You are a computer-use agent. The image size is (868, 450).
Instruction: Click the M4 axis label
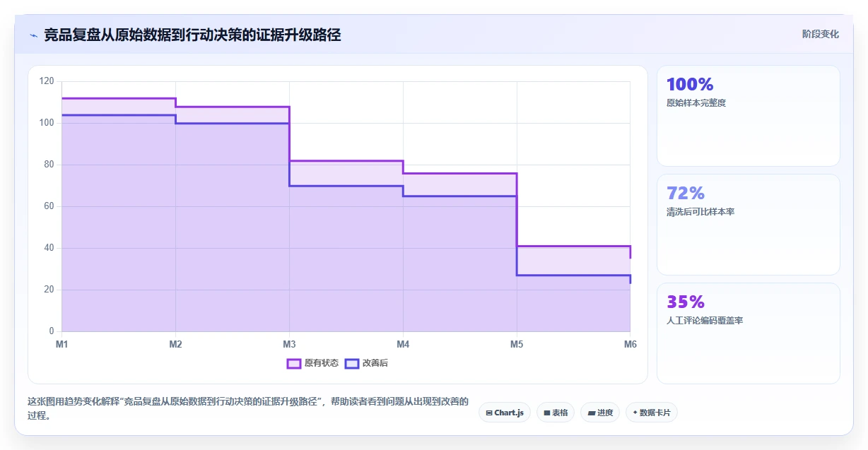pyautogui.click(x=403, y=345)
